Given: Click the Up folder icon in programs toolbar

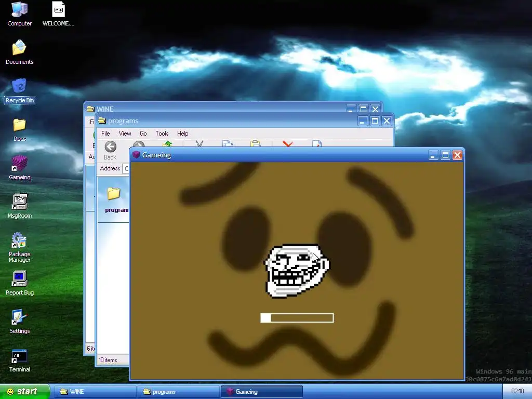Looking at the screenshot, I should pos(167,144).
